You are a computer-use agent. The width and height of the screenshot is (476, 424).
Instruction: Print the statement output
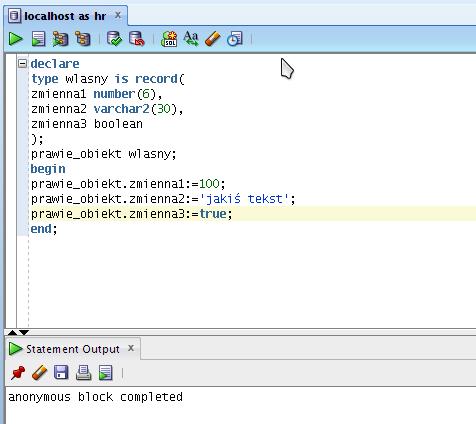pyautogui.click(x=83, y=373)
